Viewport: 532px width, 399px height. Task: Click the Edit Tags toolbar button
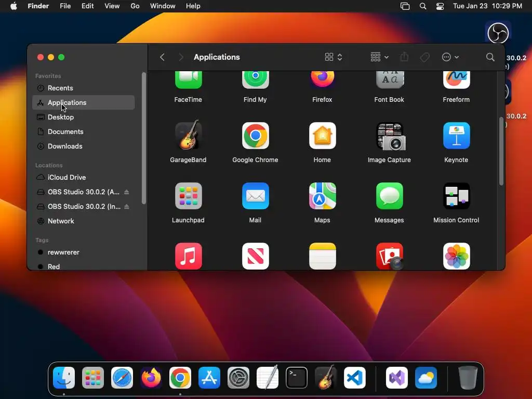424,57
